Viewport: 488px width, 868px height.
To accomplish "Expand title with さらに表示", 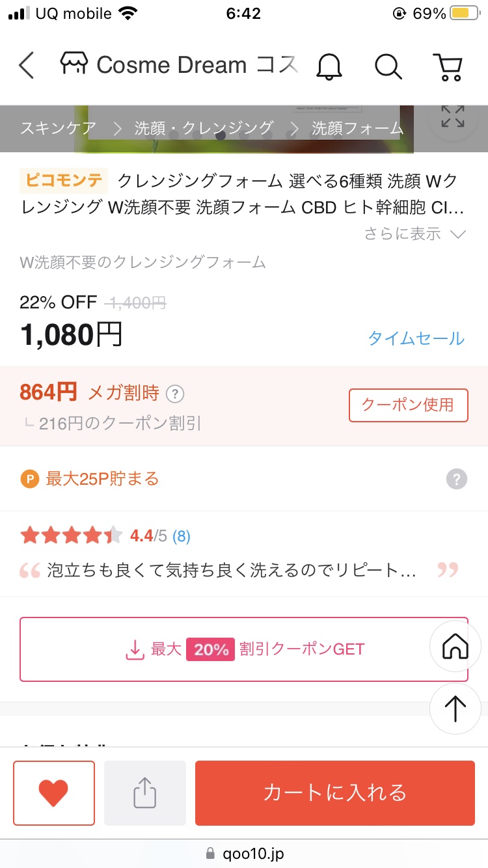I will click(x=415, y=234).
